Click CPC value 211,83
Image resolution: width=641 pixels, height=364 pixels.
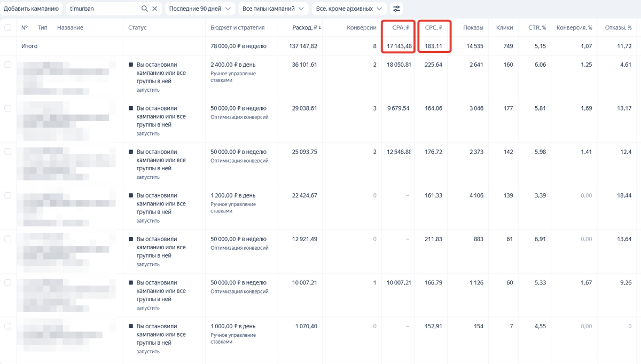pyautogui.click(x=433, y=239)
